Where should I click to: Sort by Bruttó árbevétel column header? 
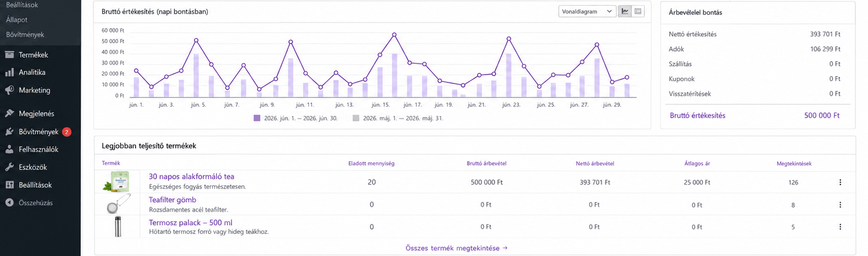pyautogui.click(x=486, y=163)
